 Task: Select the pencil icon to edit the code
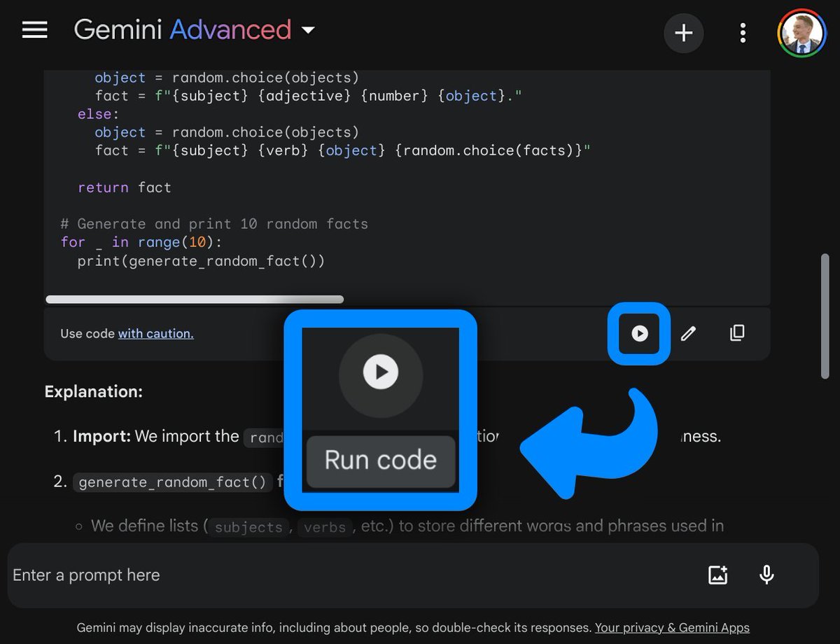coord(687,334)
